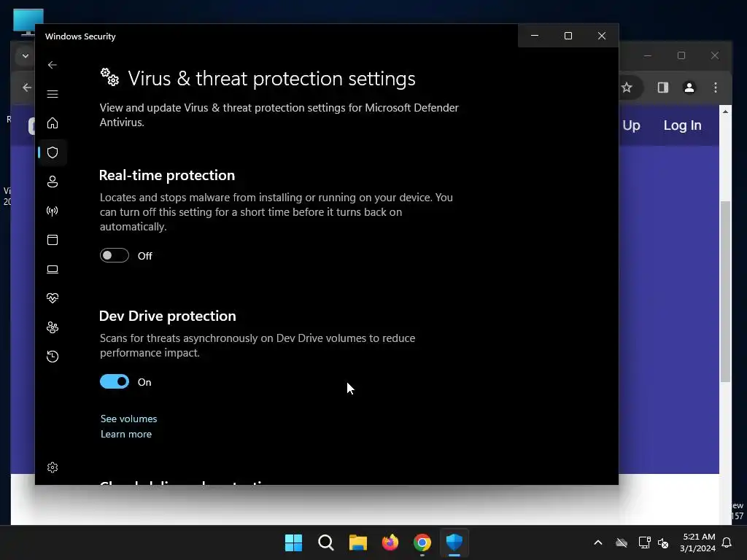Bookmark page with Chrome star icon
The width and height of the screenshot is (747, 560).
[x=627, y=87]
